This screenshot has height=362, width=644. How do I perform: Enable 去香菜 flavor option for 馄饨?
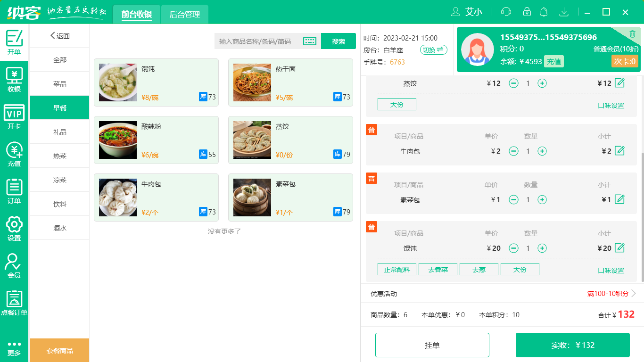coord(438,269)
